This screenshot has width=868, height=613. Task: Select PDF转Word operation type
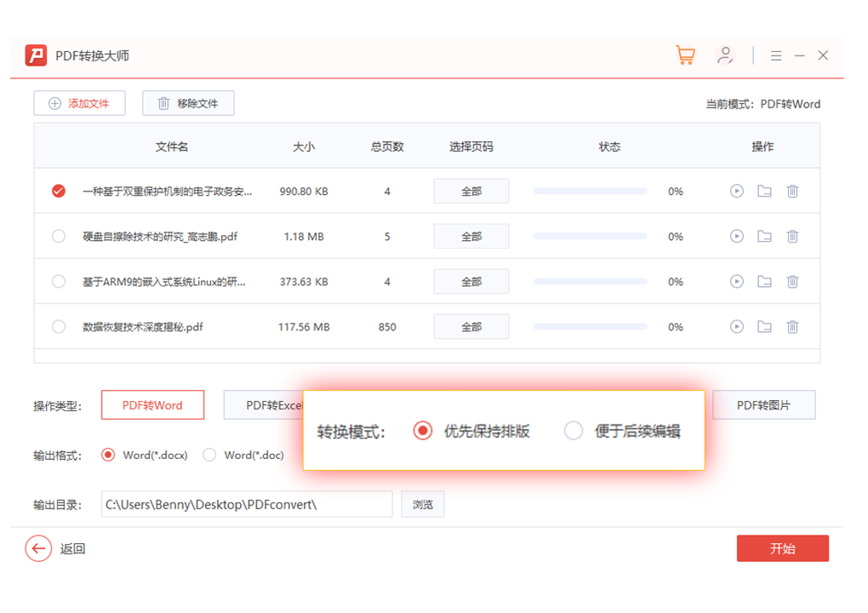(152, 405)
